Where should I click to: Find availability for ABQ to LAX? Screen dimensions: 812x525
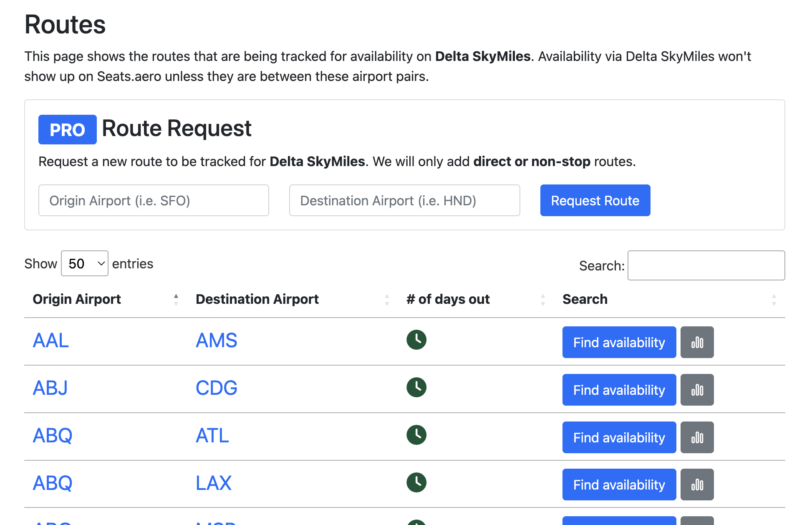click(619, 485)
